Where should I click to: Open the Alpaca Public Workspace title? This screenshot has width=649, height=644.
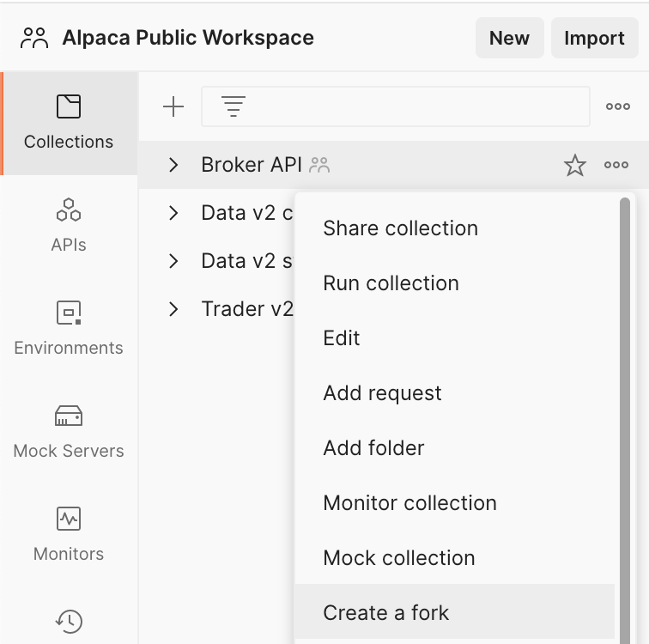coord(188,38)
